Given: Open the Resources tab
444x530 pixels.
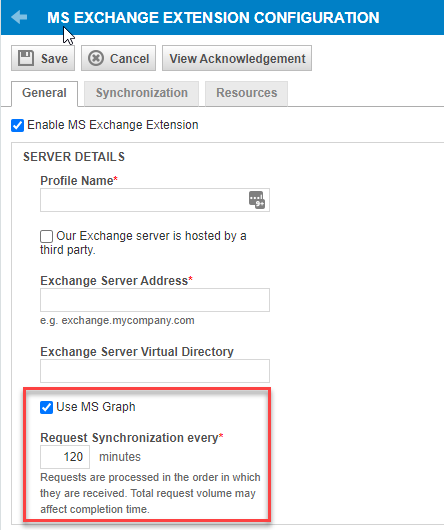Looking at the screenshot, I should click(246, 93).
